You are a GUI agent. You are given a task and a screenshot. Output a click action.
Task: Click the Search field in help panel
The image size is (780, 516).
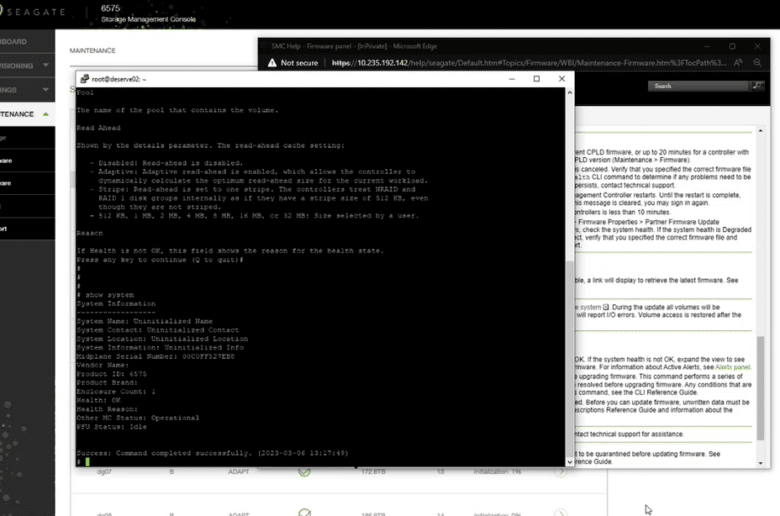point(698,86)
